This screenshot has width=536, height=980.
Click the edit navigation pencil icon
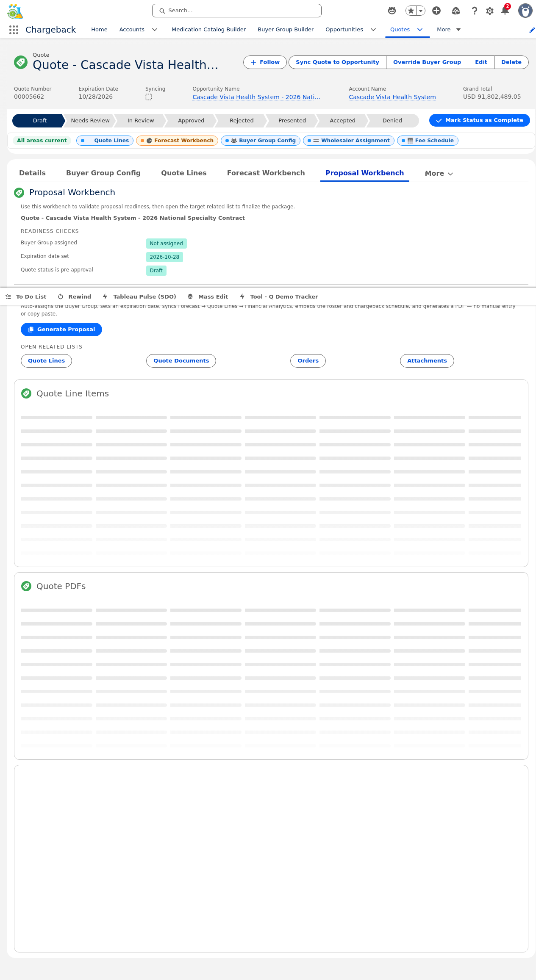tap(532, 30)
